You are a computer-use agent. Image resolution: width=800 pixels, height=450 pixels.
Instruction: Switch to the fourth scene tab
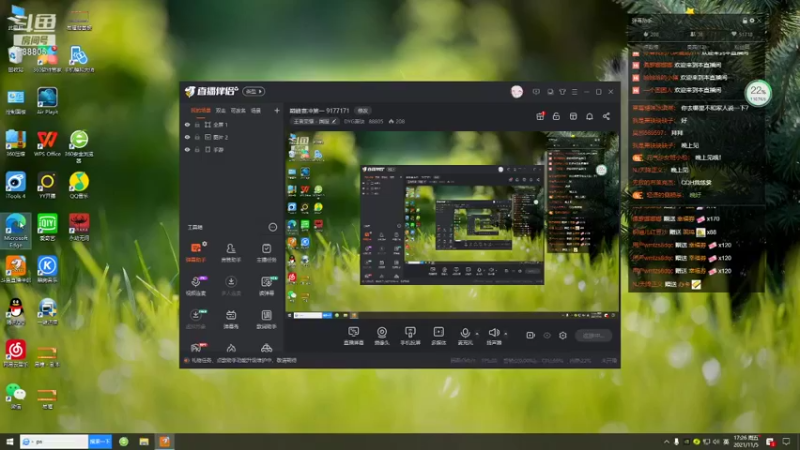[256, 110]
